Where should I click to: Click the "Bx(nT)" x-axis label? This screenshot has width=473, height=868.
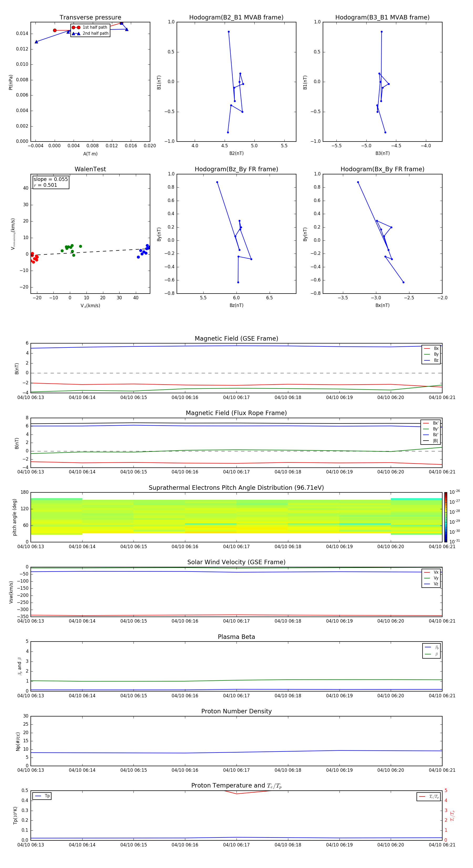[382, 305]
